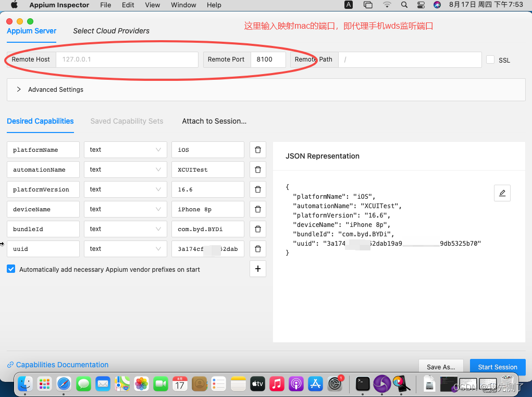Delete the platformName capability row

click(x=257, y=150)
